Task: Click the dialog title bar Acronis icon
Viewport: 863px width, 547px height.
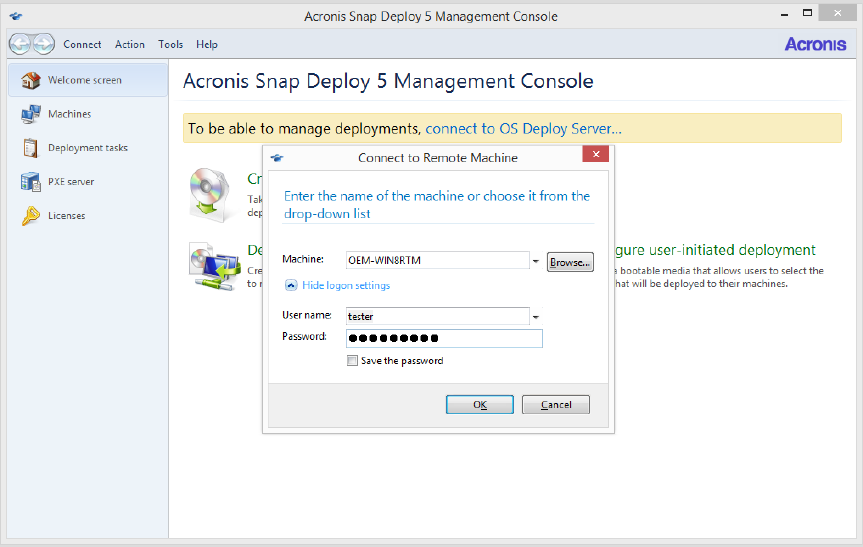Action: click(x=277, y=158)
